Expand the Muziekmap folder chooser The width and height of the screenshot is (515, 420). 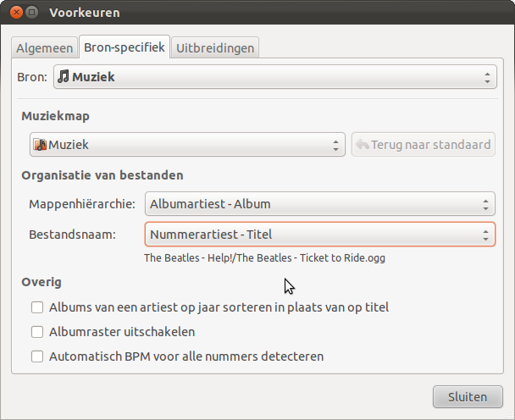[187, 145]
